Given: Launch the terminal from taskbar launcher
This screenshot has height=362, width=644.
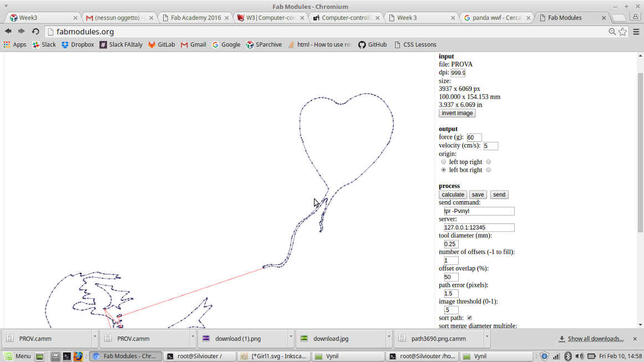Looking at the screenshot, I should click(67, 356).
